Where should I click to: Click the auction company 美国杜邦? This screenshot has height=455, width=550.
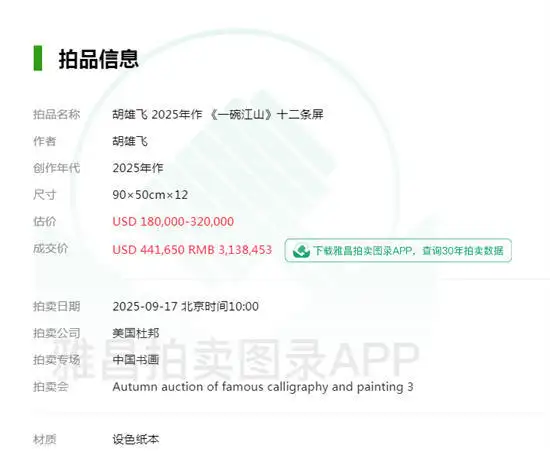136,333
